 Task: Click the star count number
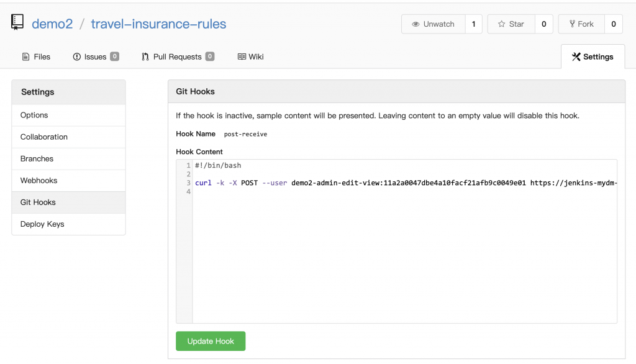pyautogui.click(x=543, y=24)
